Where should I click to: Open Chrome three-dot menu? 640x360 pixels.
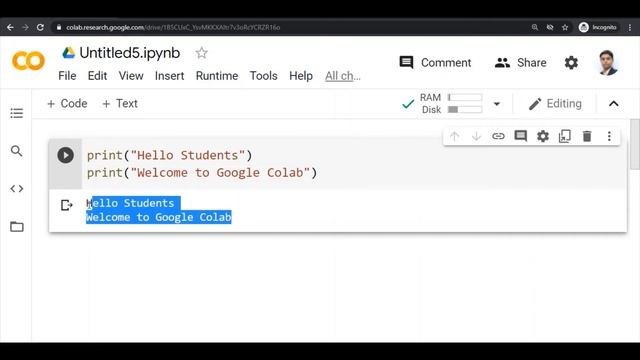click(x=630, y=27)
